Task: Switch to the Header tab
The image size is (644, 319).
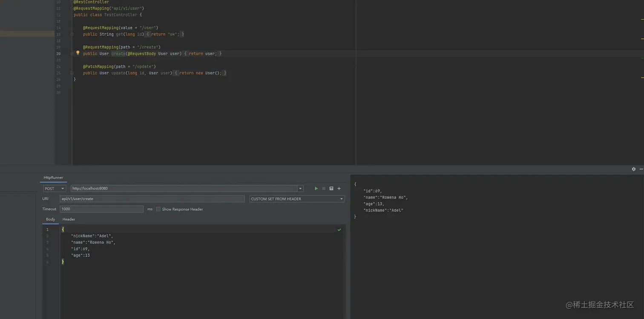Action: (x=69, y=219)
